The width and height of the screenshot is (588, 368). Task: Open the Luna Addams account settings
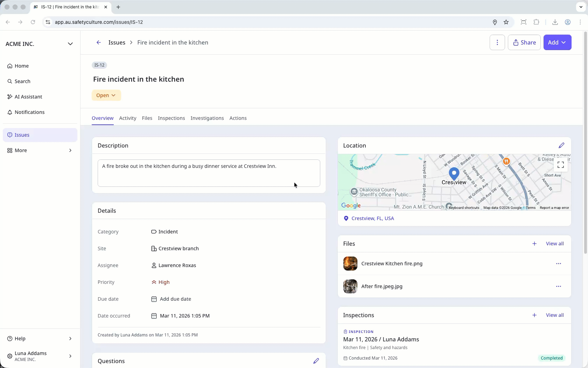[x=40, y=356]
